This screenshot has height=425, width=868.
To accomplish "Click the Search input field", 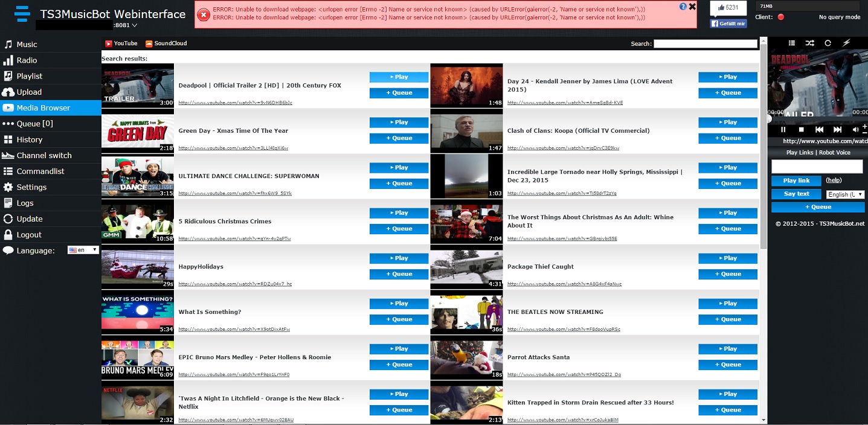I will 706,43.
